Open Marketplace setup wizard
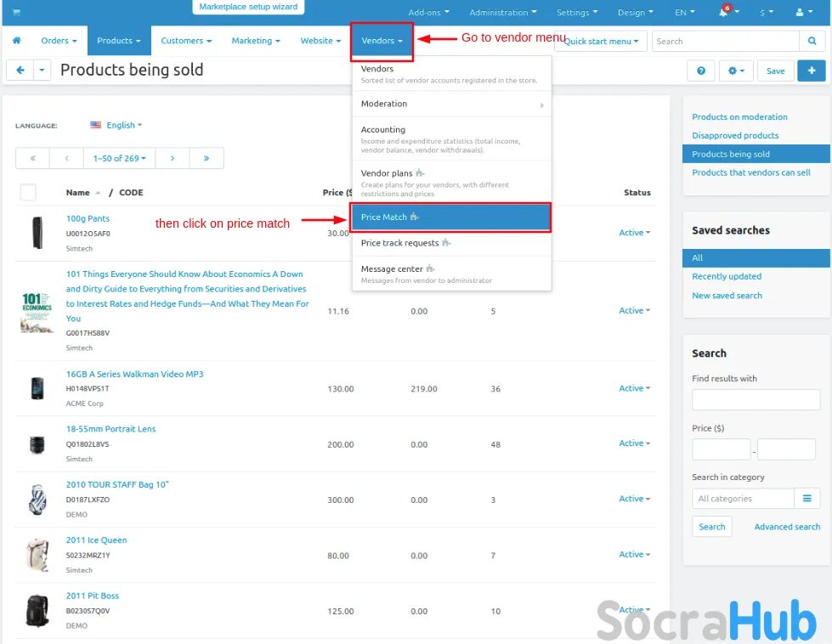Screen dimensions: 832x644 (x=248, y=7)
